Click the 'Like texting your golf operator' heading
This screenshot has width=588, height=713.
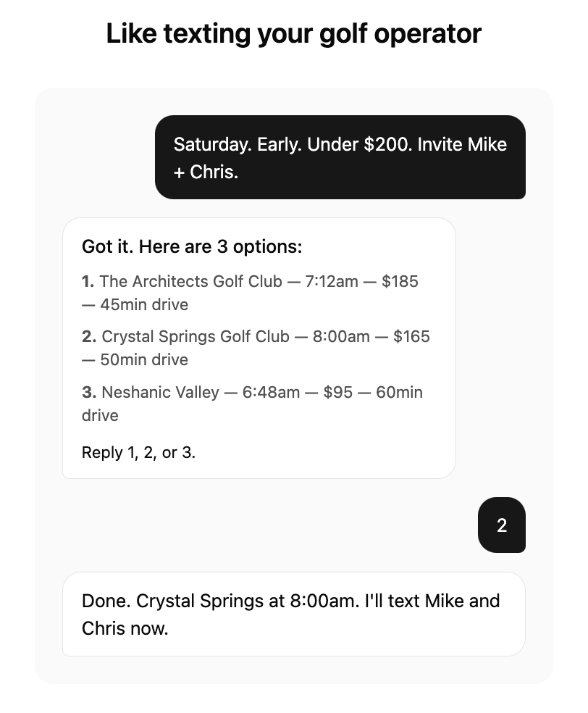(293, 33)
